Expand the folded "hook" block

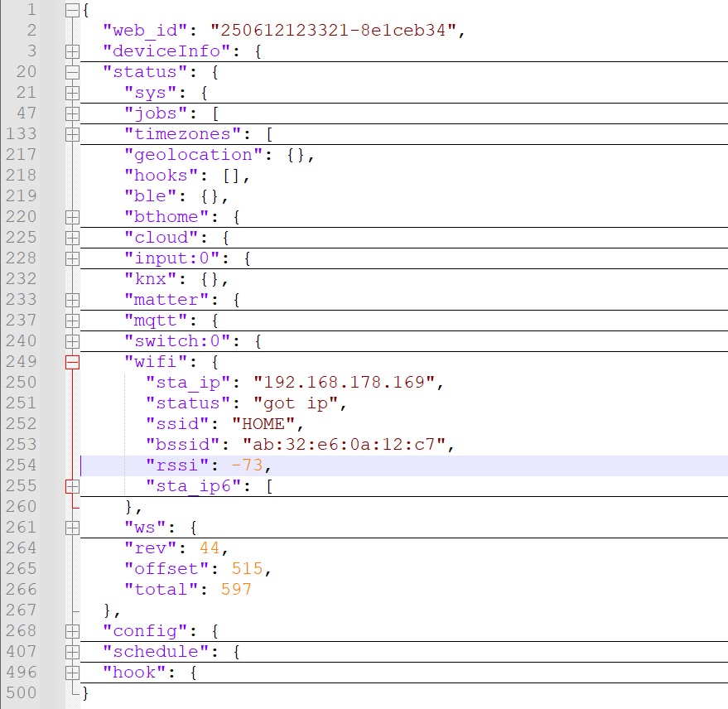72,673
